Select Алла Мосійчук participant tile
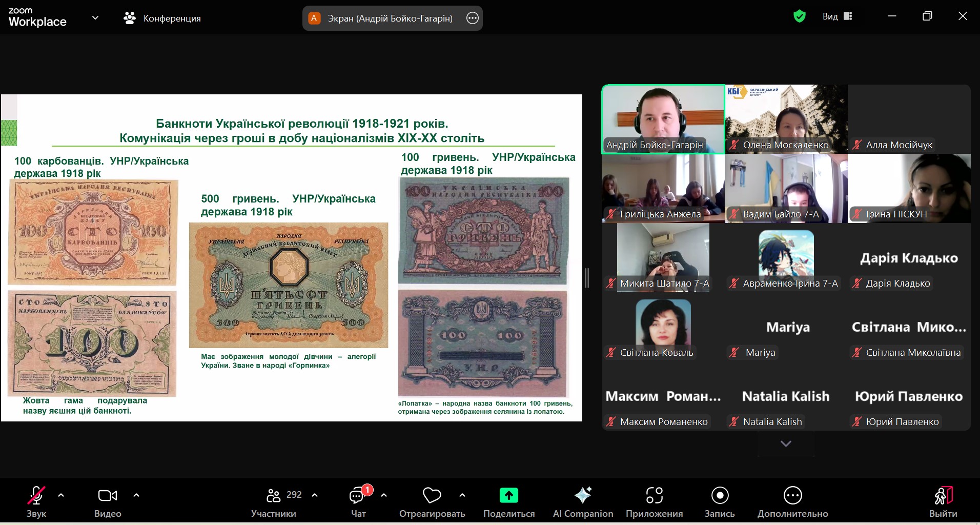 909,119
